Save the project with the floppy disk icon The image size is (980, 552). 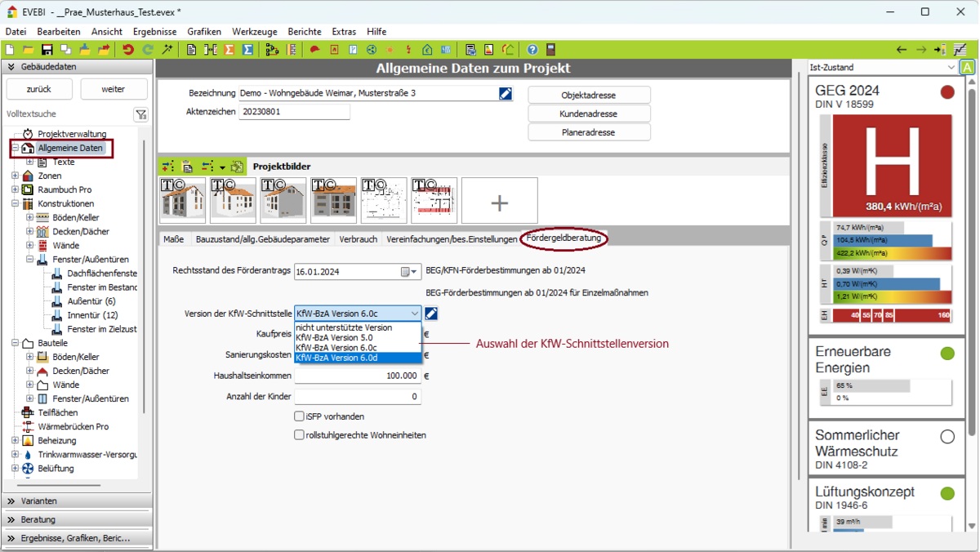pos(47,50)
